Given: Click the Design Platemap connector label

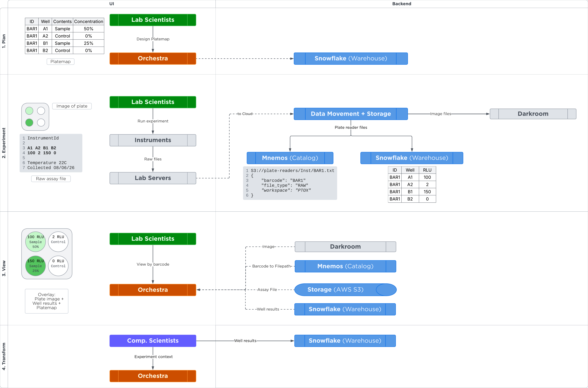Looking at the screenshot, I should tap(153, 39).
